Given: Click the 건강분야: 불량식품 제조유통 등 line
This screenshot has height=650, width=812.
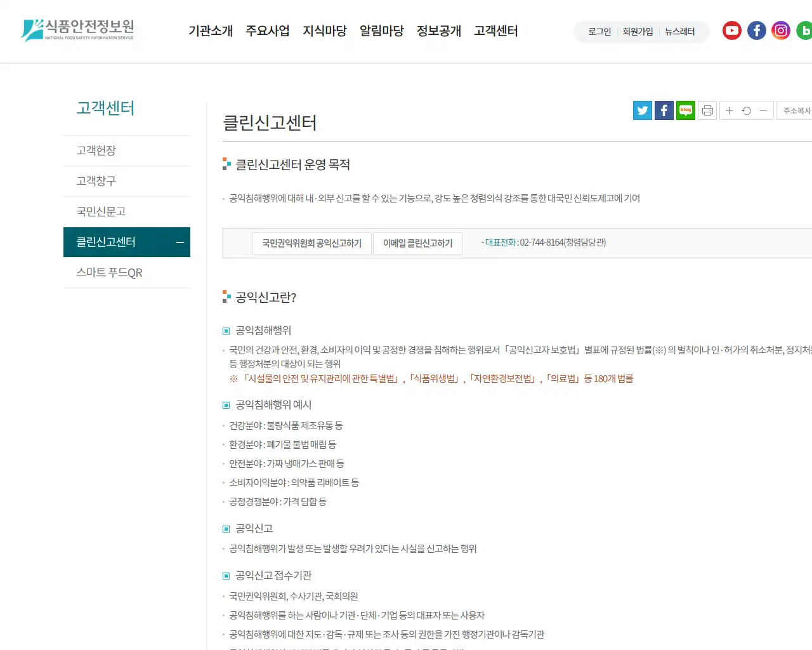Looking at the screenshot, I should tap(285, 425).
